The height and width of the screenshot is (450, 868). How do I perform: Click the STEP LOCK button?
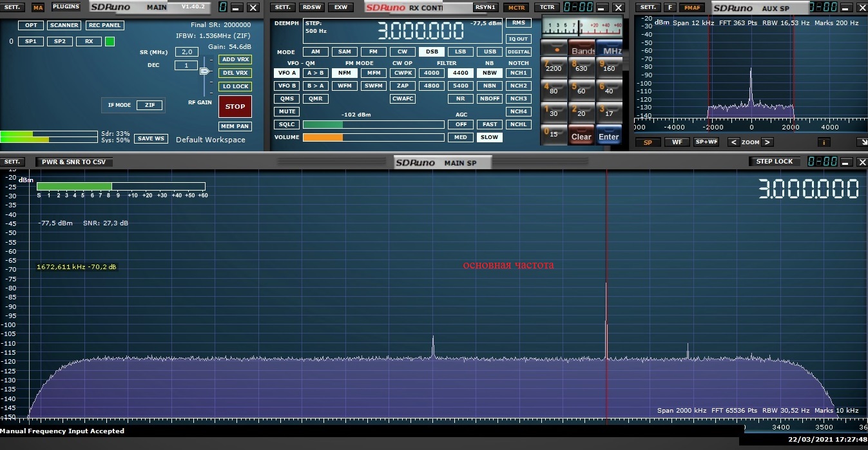[775, 162]
